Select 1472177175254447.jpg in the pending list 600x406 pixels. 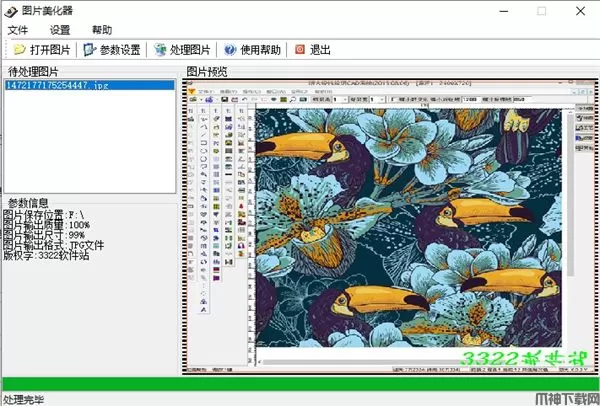[x=57, y=87]
